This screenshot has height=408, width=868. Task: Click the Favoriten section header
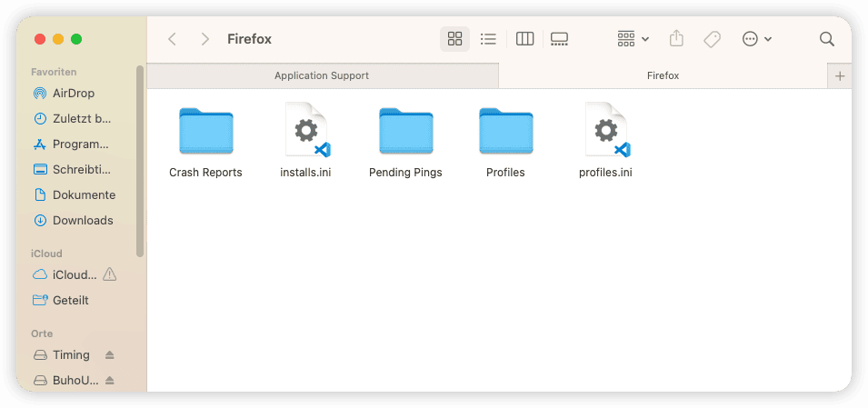coord(54,72)
